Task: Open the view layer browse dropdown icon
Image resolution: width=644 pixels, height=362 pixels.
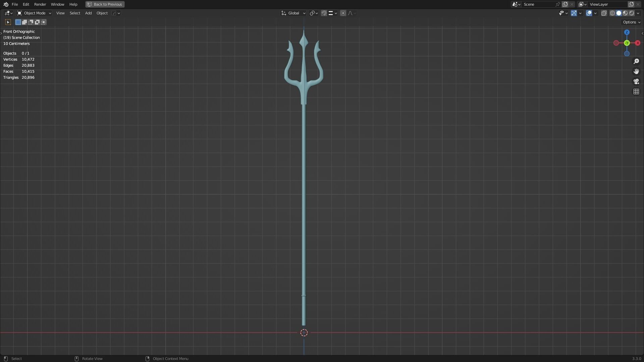Action: [x=582, y=4]
